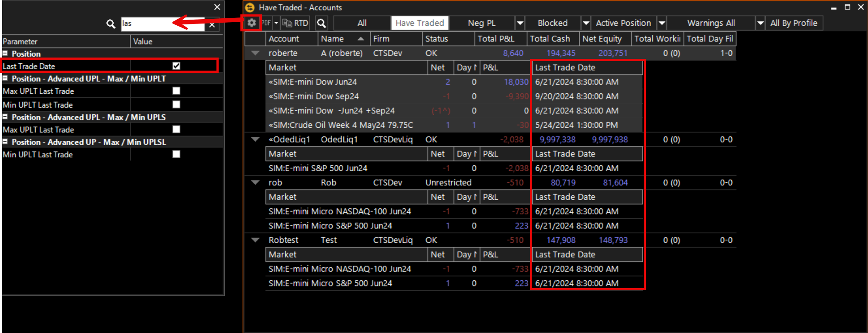This screenshot has height=333, width=868.
Task: Check the Min UPLT Last Trade under UPLSL
Action: (176, 154)
